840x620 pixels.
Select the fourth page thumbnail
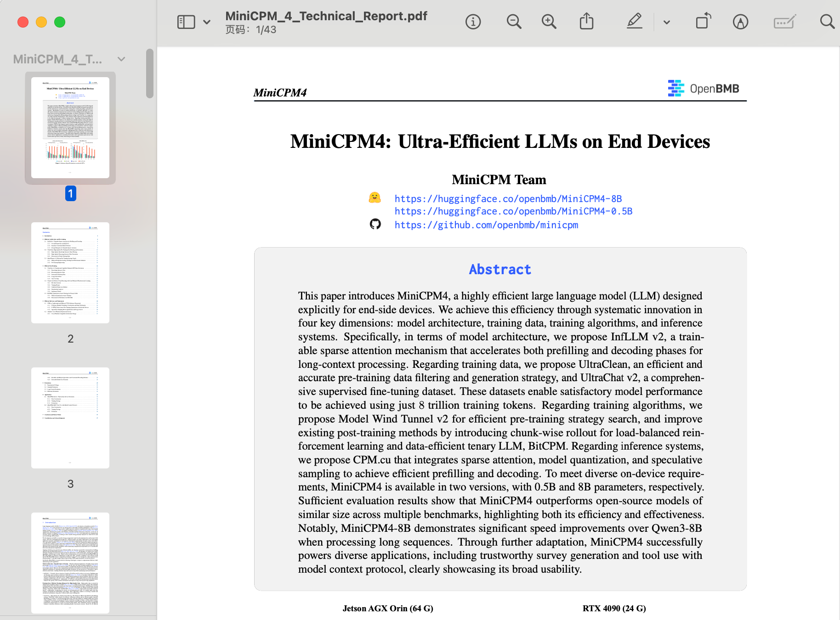click(70, 563)
